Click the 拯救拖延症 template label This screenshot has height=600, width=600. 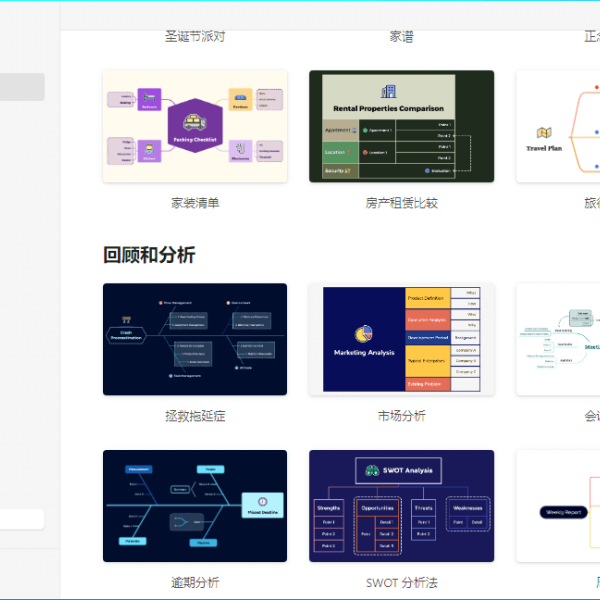tap(195, 416)
